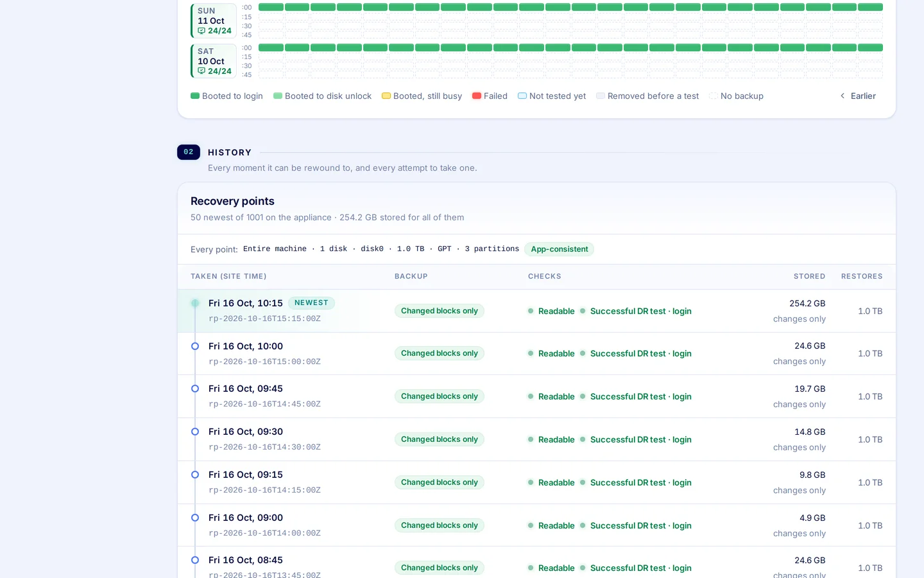Select the timeline dot for Fri 16 Oct, 10:15
Viewport: 924px width, 578px height.
[x=195, y=303]
